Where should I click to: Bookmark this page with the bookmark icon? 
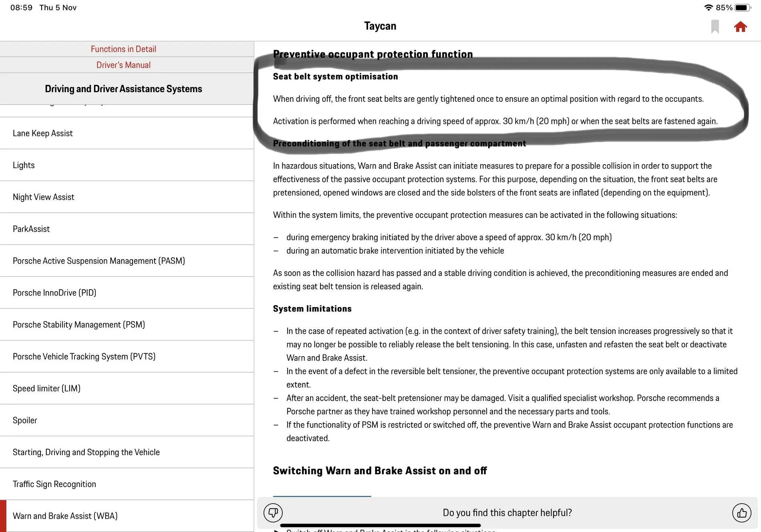tap(715, 26)
